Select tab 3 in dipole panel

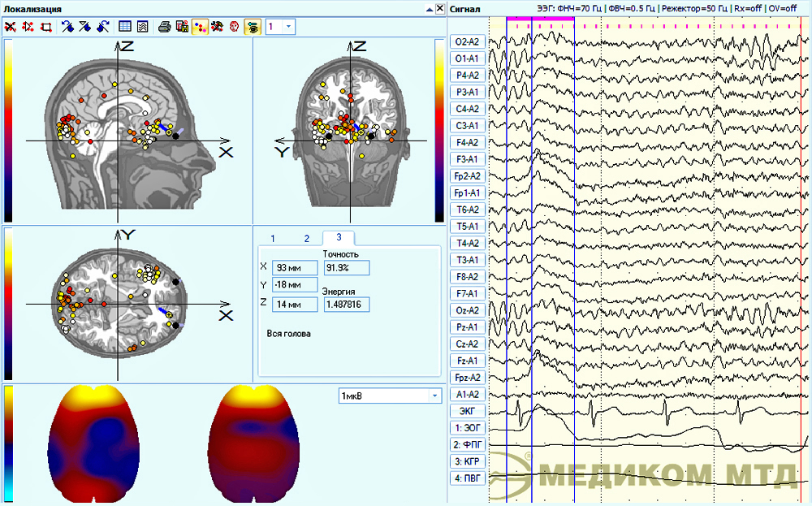[339, 237]
